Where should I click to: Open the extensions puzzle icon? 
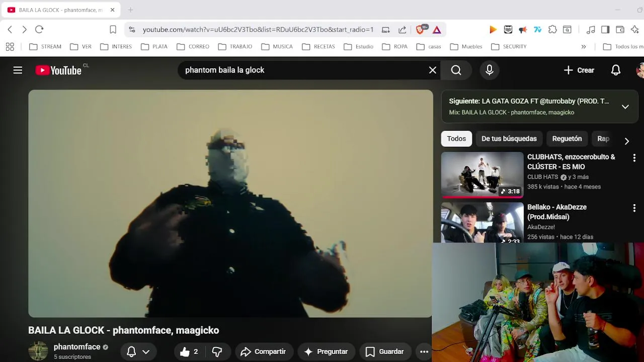coord(552,30)
